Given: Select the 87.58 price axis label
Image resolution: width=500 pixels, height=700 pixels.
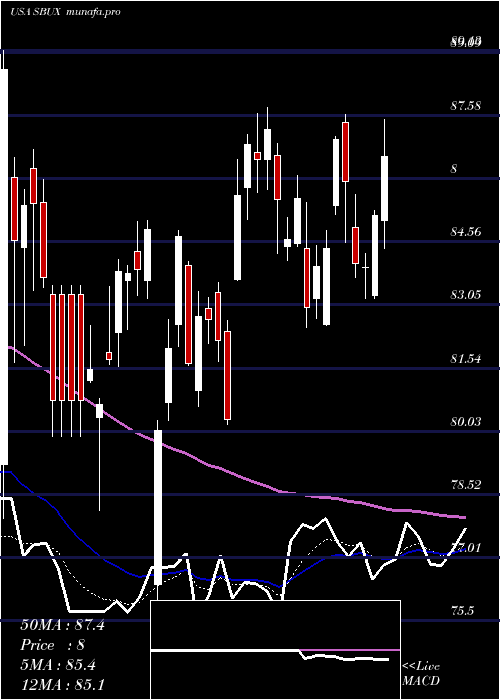Looking at the screenshot, I should pyautogui.click(x=466, y=106).
